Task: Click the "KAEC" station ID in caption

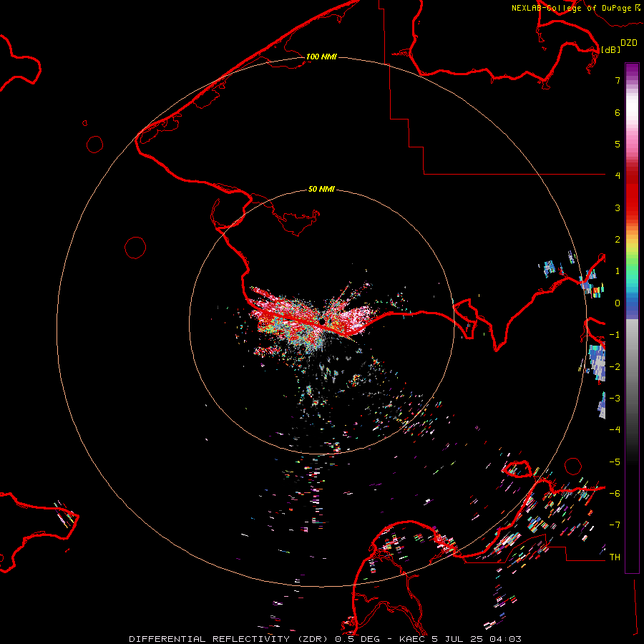Action: (413, 639)
